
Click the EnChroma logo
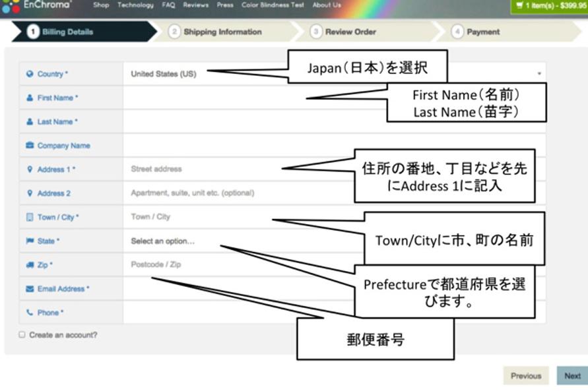tap(36, 6)
